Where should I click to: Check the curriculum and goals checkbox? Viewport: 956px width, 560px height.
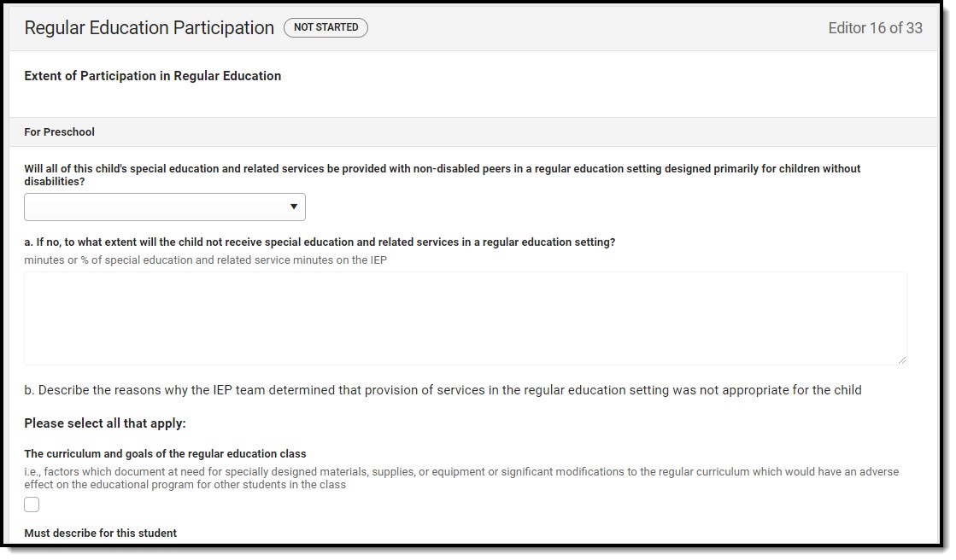(32, 505)
